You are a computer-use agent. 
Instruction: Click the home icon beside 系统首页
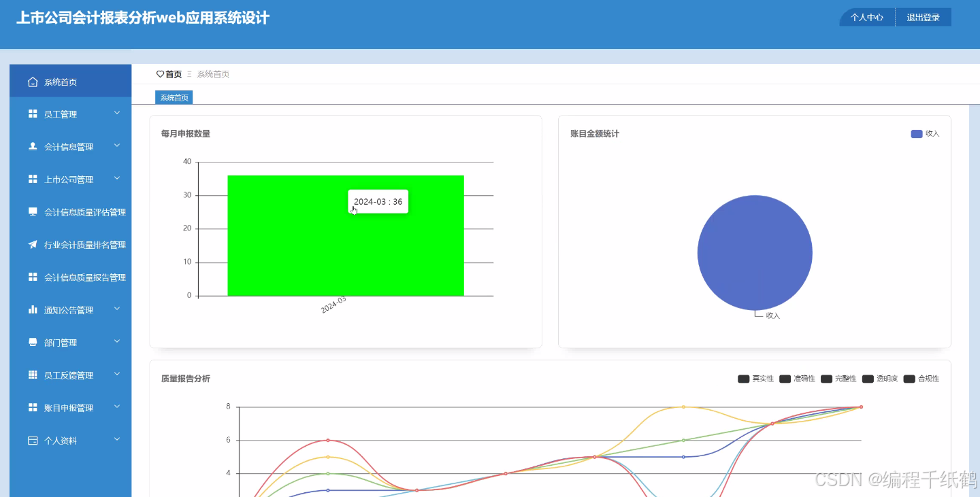click(33, 82)
